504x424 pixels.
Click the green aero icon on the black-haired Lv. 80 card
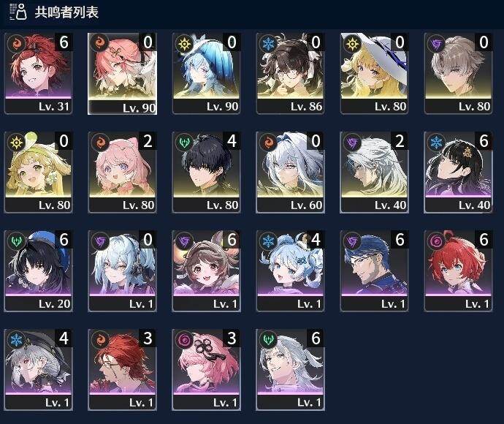[184, 142]
